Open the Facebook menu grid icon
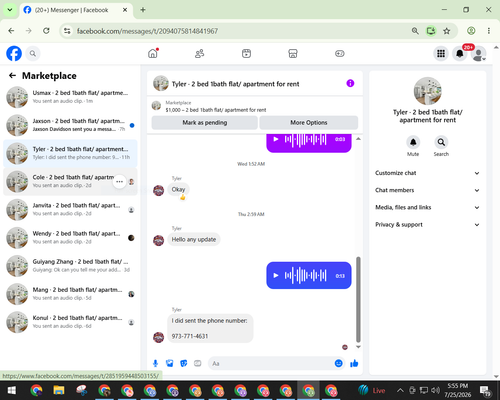Image resolution: width=500 pixels, height=400 pixels. (x=441, y=53)
